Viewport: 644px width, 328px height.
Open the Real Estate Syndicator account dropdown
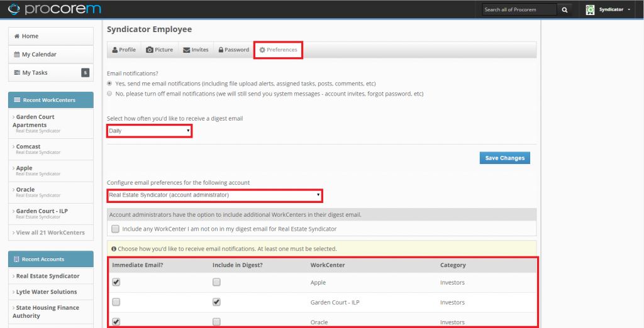(x=214, y=195)
